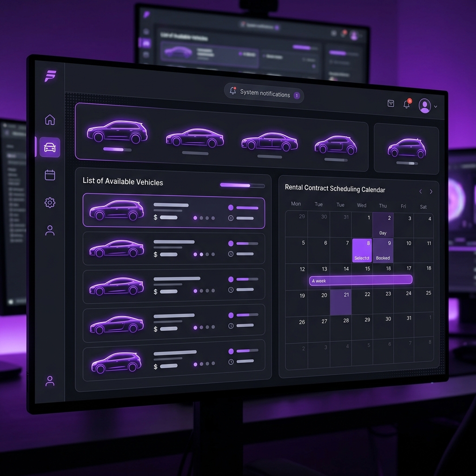The width and height of the screenshot is (476, 476).
Task: Go to next month in scheduling calendar
Action: 431,192
